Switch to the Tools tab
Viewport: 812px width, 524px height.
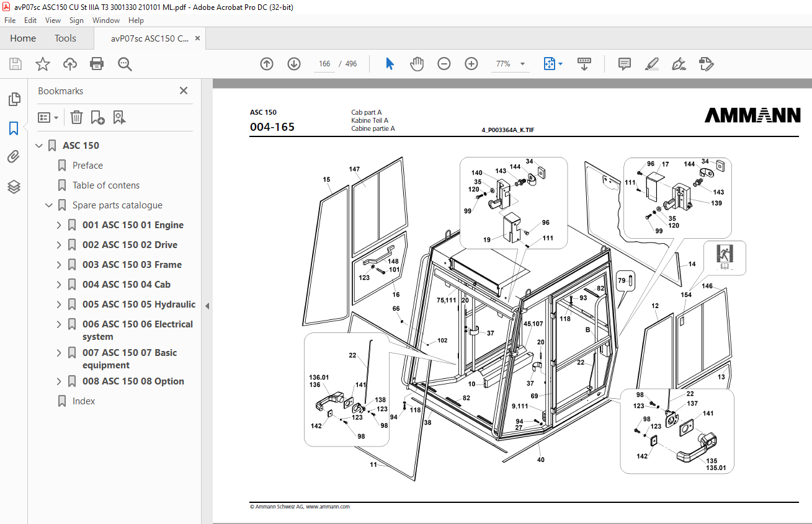[65, 38]
